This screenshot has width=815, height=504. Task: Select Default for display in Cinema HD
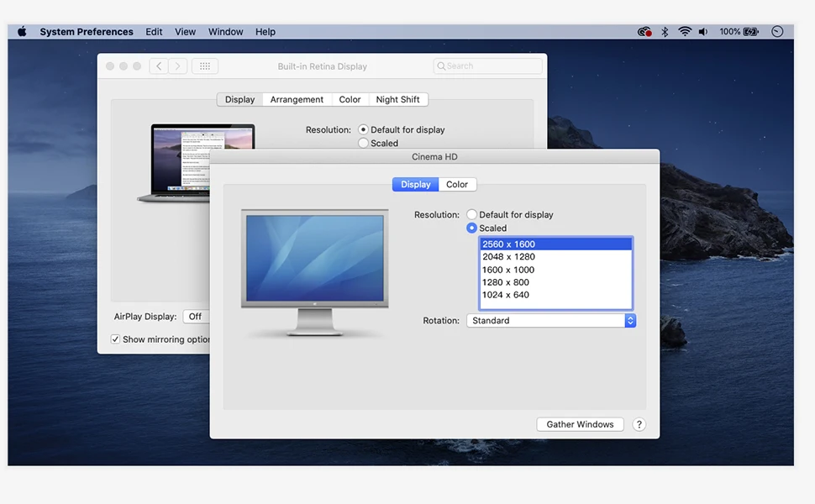pos(471,214)
